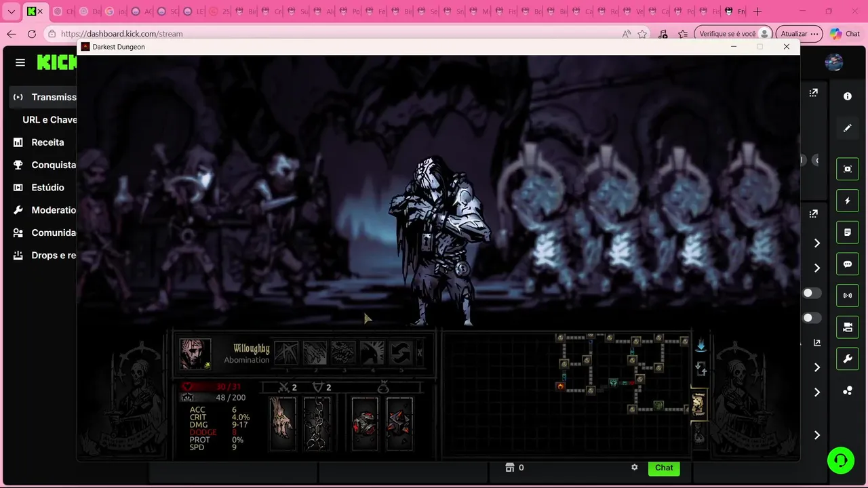Viewport: 868px width, 488px height.
Task: Click Willoughby hero portrait in Darkest Dungeon
Action: (x=195, y=354)
